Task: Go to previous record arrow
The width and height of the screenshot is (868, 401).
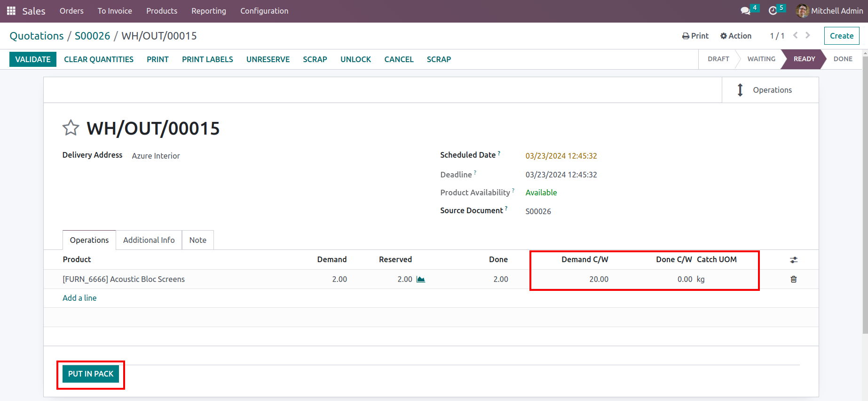Action: (796, 35)
